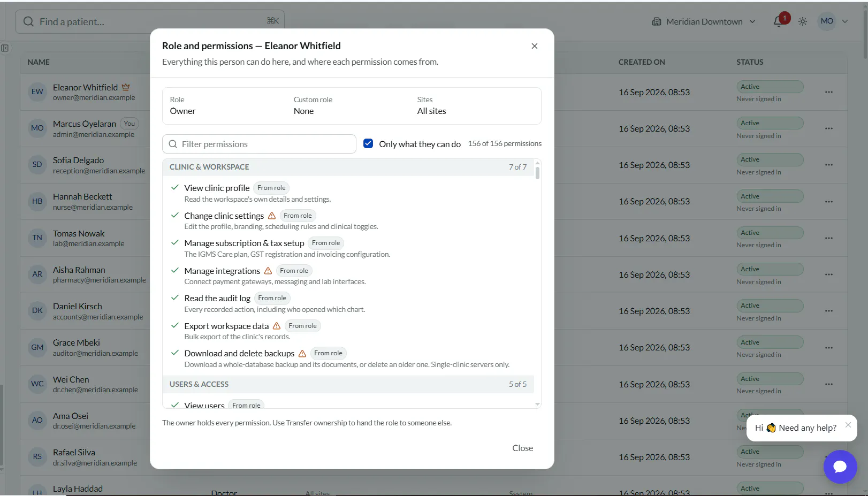Click the crown icon next to Eleanor Whitfield

[126, 87]
